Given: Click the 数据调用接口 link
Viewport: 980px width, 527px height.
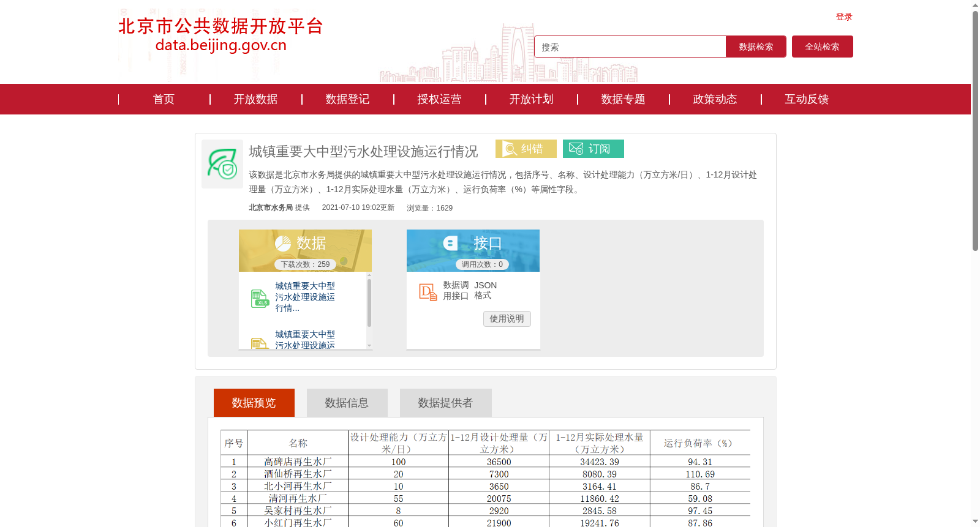Looking at the screenshot, I should (x=456, y=291).
